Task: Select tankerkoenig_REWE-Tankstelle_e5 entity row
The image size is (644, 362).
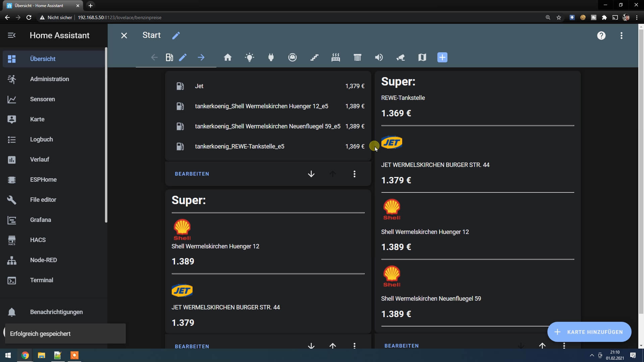Action: pyautogui.click(x=268, y=146)
